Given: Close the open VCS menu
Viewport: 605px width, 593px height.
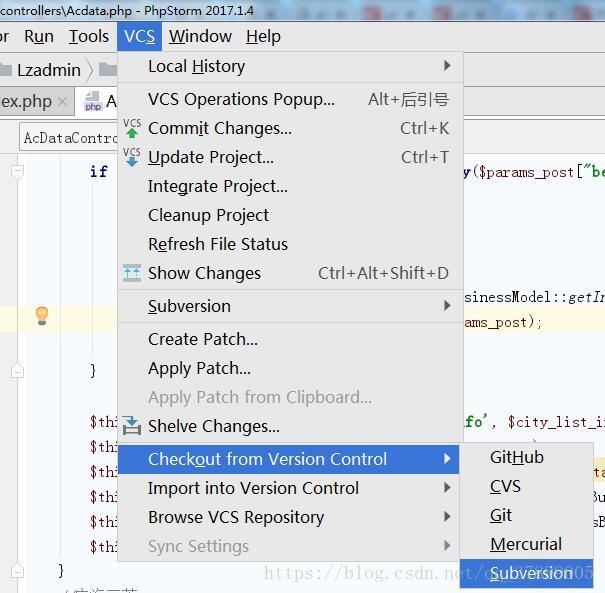Looking at the screenshot, I should tap(139, 37).
